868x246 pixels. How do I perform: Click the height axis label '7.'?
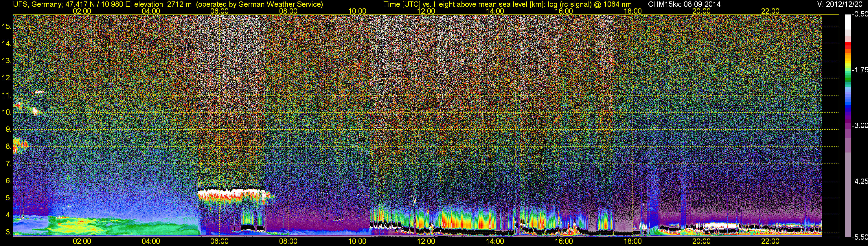[x=8, y=164]
